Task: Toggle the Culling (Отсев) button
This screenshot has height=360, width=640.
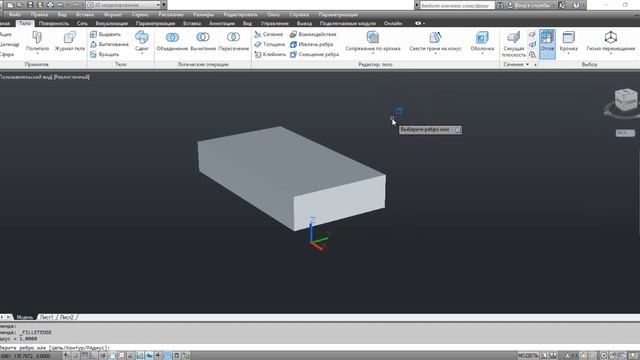Action: click(x=547, y=43)
